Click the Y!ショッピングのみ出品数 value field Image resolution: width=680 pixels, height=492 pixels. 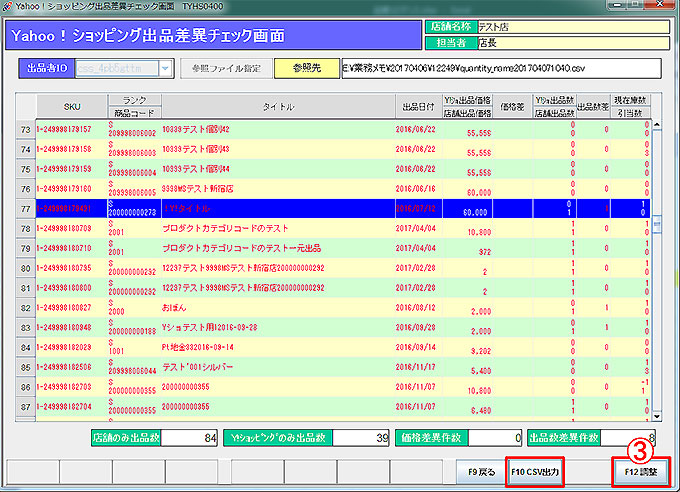click(364, 437)
